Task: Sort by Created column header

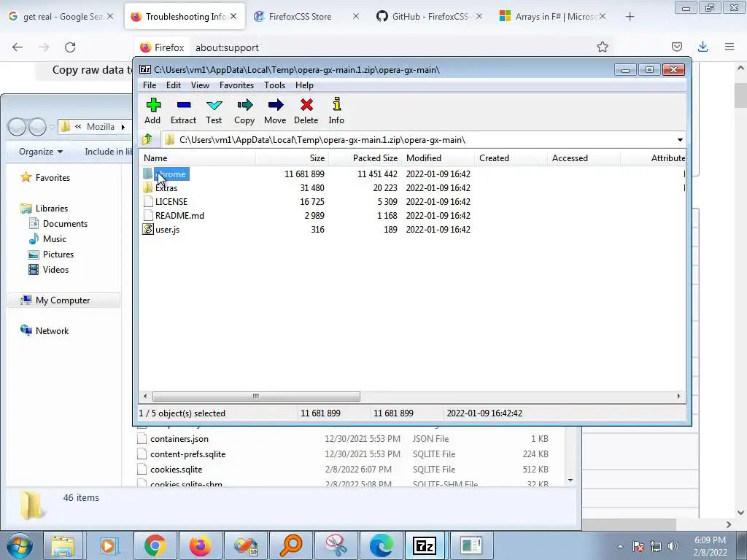Action: point(511,158)
